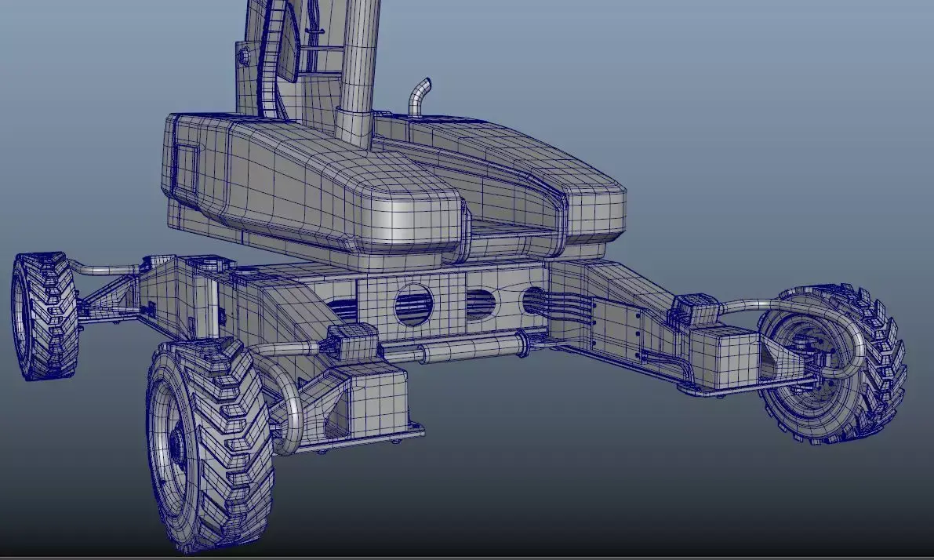This screenshot has height=560, width=934.
Task: Select the far-left rear tire mesh
Action: (x=45, y=316)
